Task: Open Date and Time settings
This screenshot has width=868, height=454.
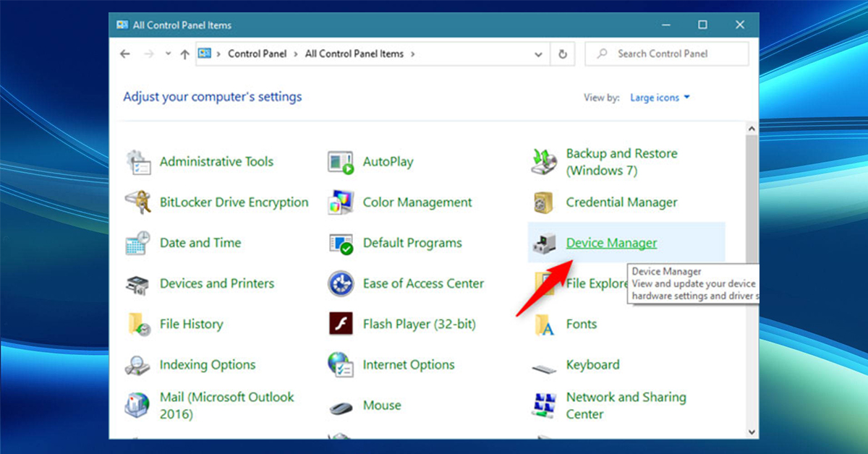Action: (200, 243)
